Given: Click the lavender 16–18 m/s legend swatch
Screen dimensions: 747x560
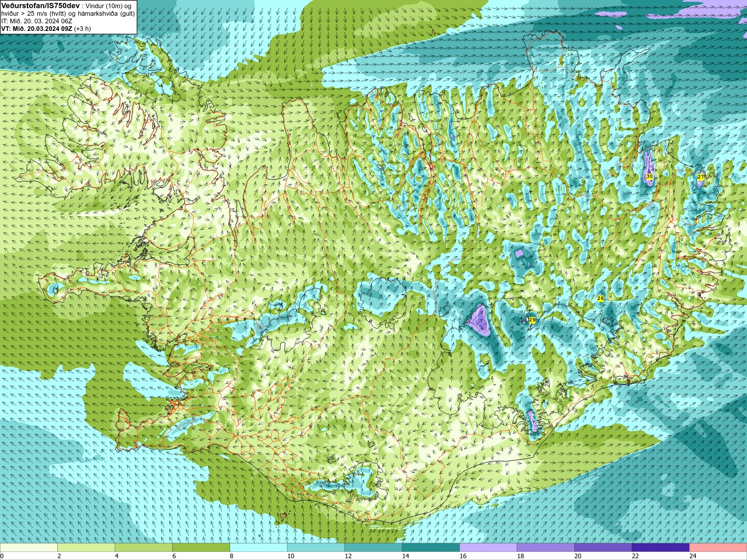Looking at the screenshot, I should [x=488, y=548].
